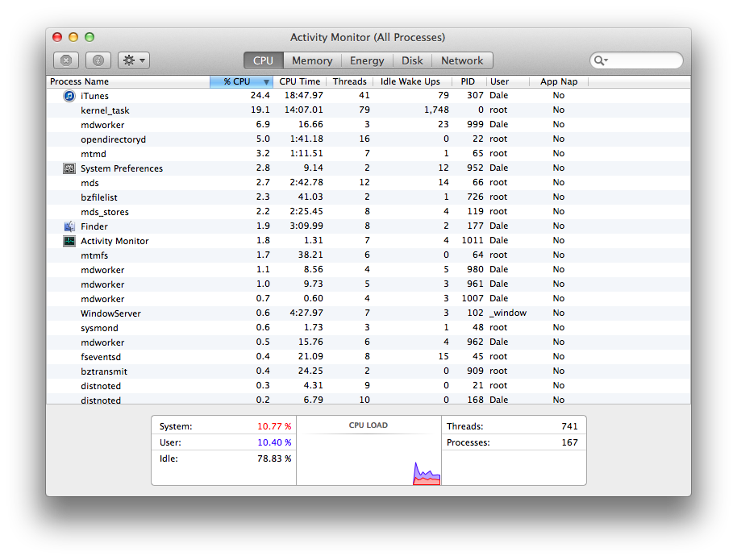This screenshot has height=560, width=737.
Task: Switch to the CPU tab
Action: (263, 60)
